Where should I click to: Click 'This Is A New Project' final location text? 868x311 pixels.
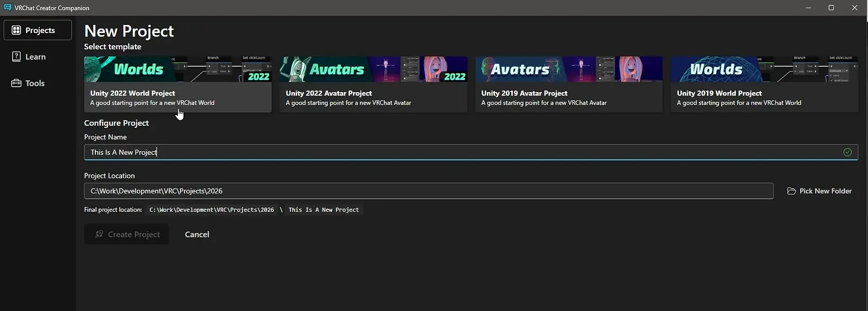point(324,210)
